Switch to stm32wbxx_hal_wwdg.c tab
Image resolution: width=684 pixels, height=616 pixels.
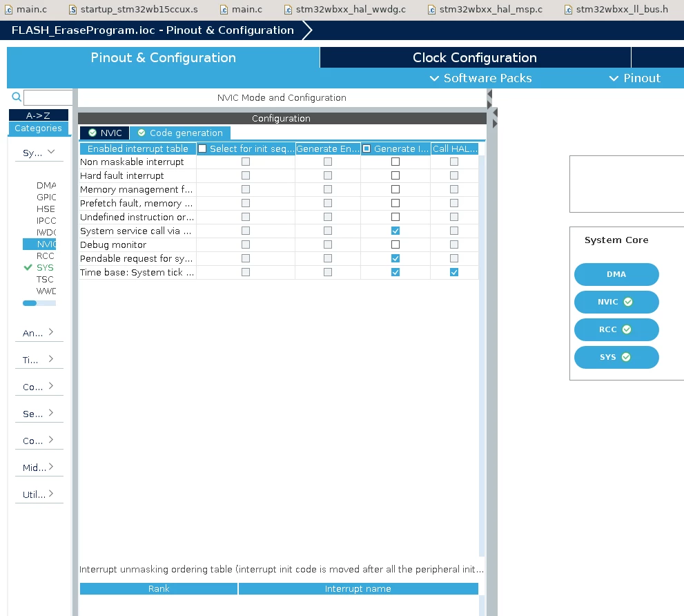(345, 9)
